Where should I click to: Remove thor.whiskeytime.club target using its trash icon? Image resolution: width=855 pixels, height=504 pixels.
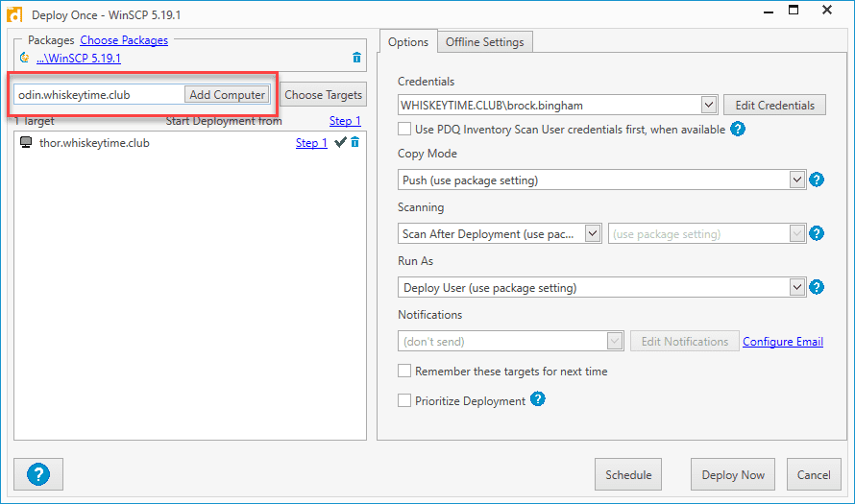[355, 142]
